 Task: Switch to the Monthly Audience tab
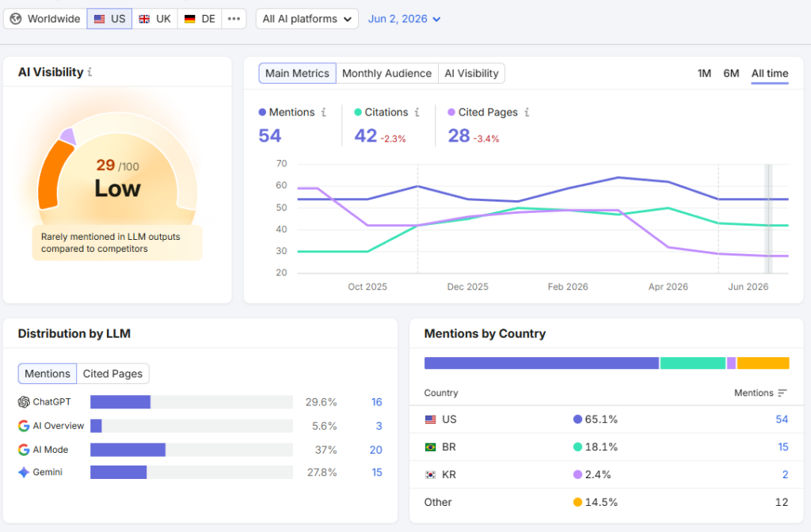(386, 74)
